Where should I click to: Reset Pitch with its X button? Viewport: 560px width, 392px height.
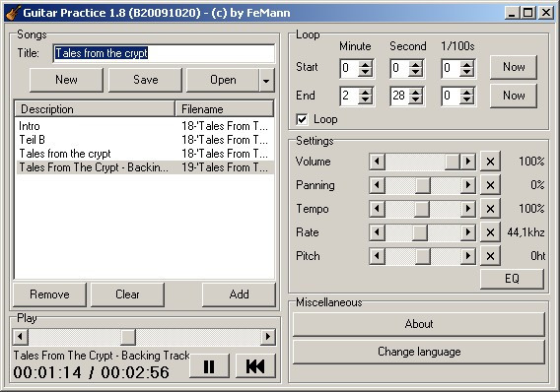[x=490, y=256]
